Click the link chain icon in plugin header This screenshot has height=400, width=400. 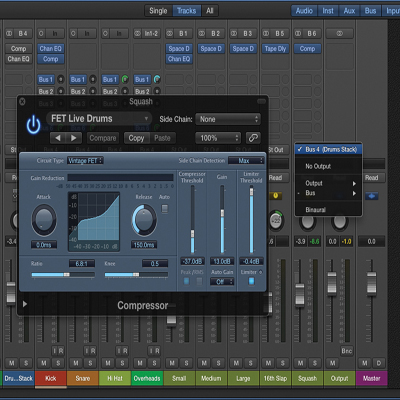pyautogui.click(x=253, y=138)
